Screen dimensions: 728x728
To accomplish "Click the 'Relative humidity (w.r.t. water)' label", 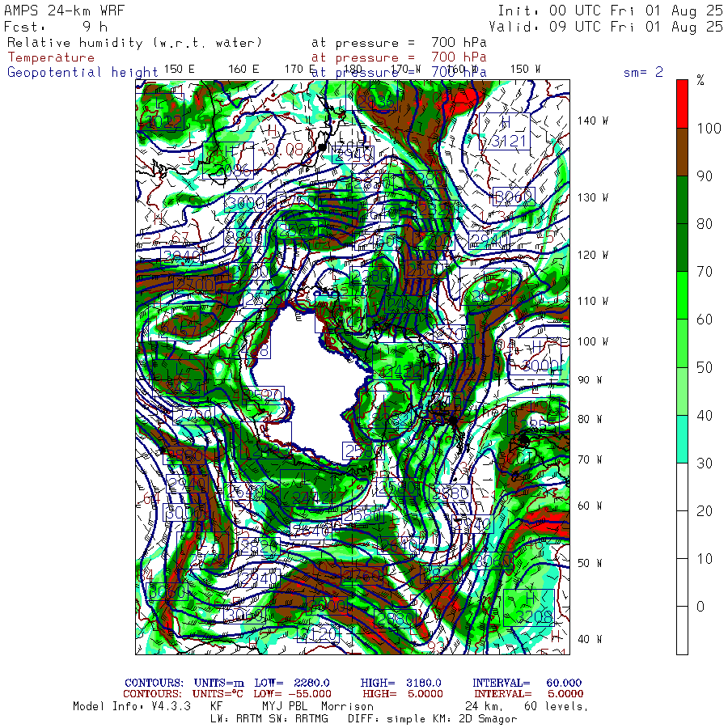I will coord(134,43).
